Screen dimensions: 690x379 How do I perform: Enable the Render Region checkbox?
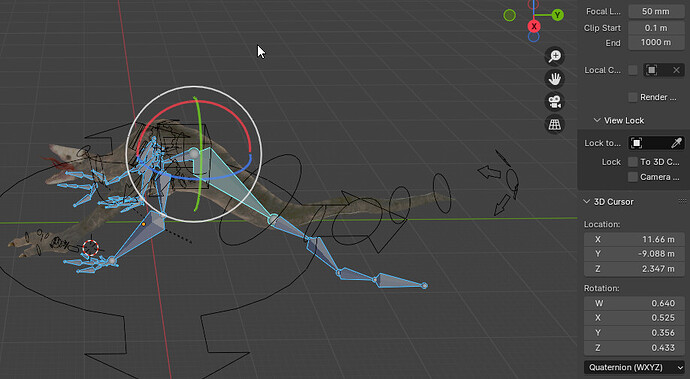(633, 97)
